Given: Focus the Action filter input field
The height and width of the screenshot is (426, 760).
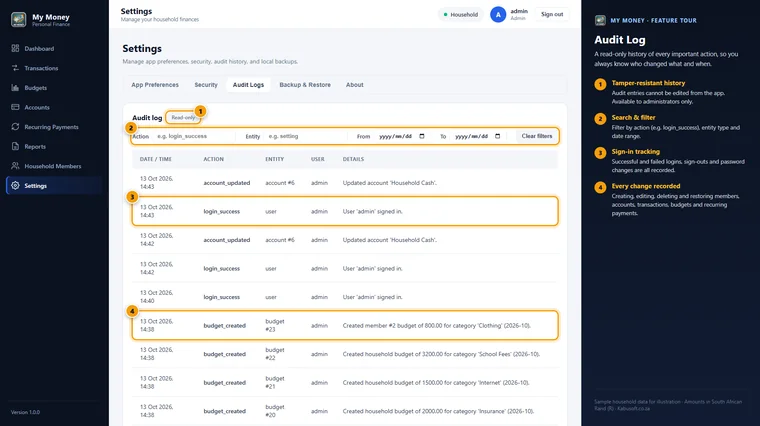Looking at the screenshot, I should click(194, 136).
